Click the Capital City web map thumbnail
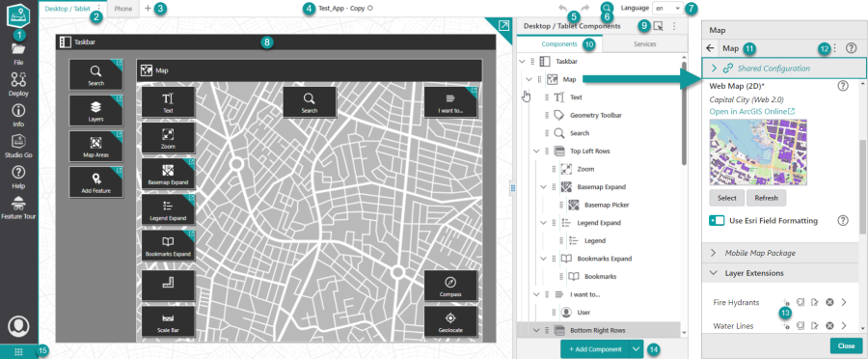The width and height of the screenshot is (868, 359). click(758, 152)
